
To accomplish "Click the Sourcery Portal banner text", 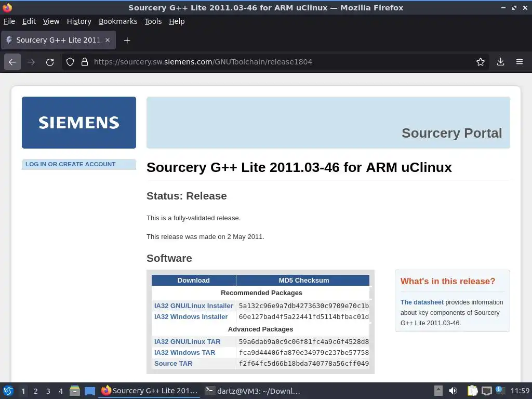I will [451, 133].
